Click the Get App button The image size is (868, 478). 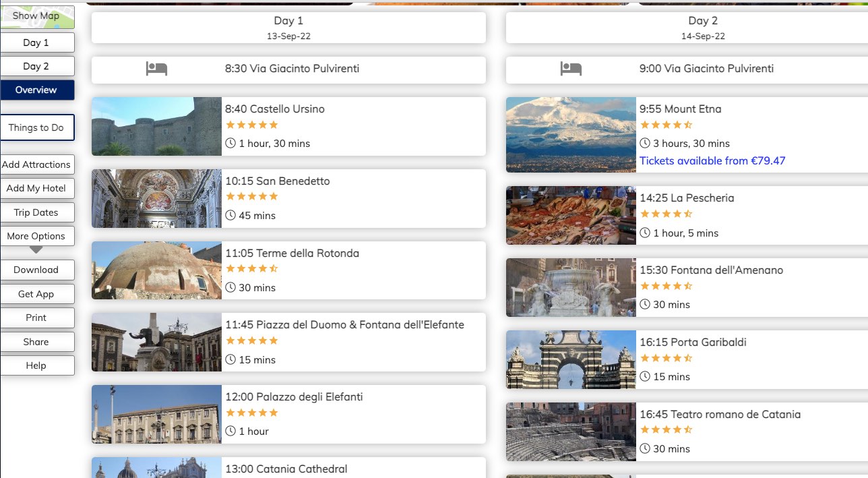point(36,294)
